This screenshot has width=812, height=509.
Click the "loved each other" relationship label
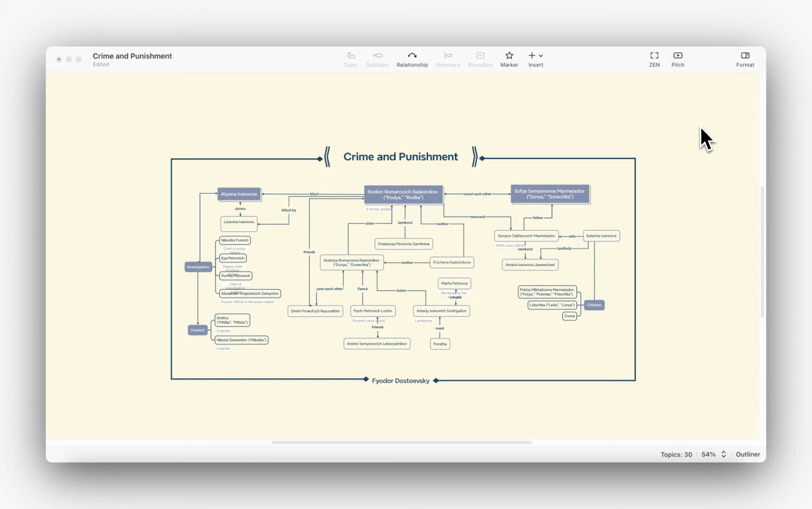(477, 194)
